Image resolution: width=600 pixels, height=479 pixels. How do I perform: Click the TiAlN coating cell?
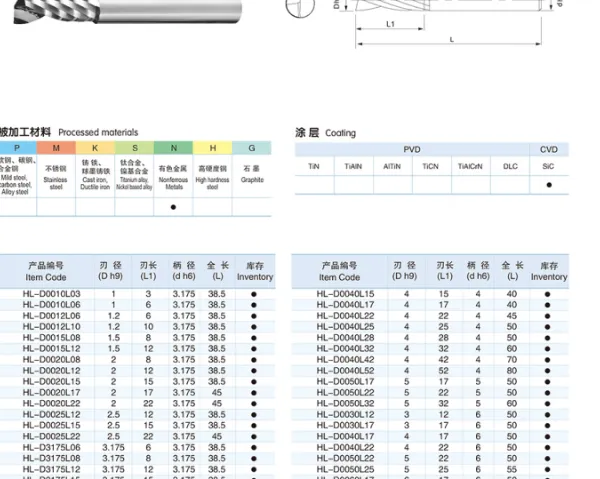point(353,166)
